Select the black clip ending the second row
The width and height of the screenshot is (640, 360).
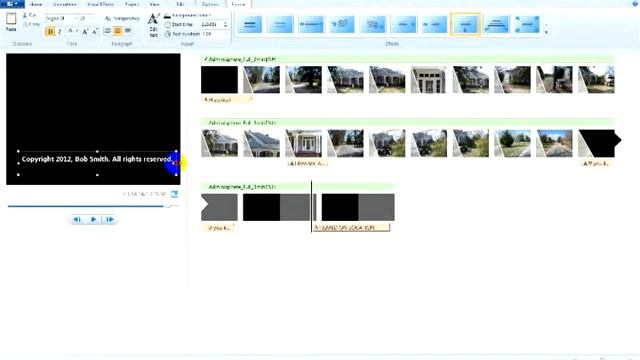tap(599, 143)
